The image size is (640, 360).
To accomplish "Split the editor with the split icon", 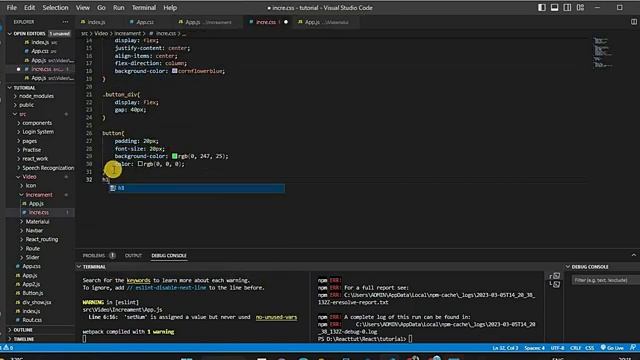I will click(x=633, y=22).
